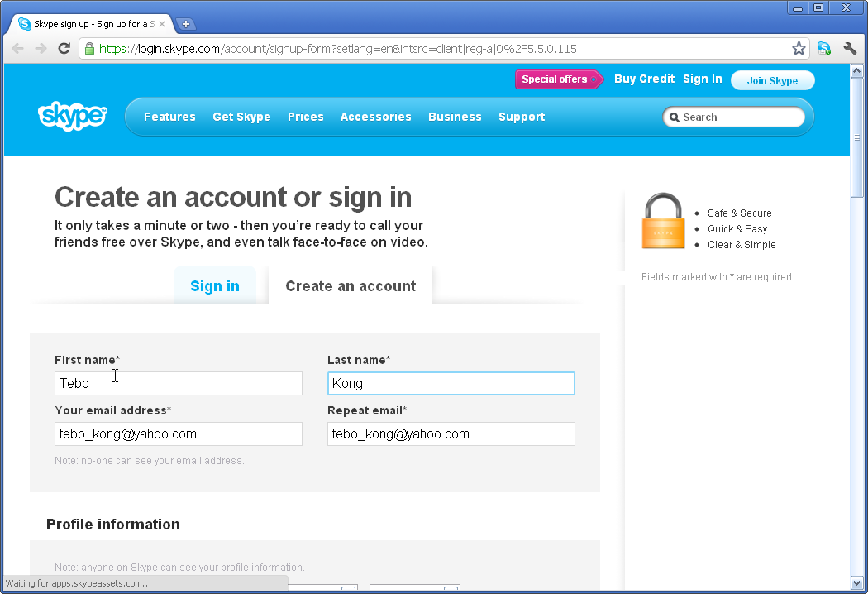The height and width of the screenshot is (594, 868).
Task: Close the Skype sign up tab
Action: point(162,24)
